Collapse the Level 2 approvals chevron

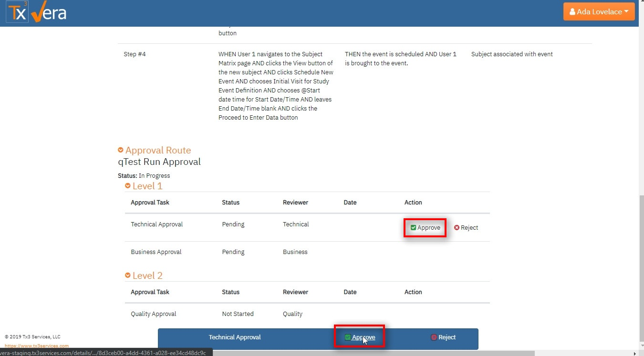pos(128,275)
